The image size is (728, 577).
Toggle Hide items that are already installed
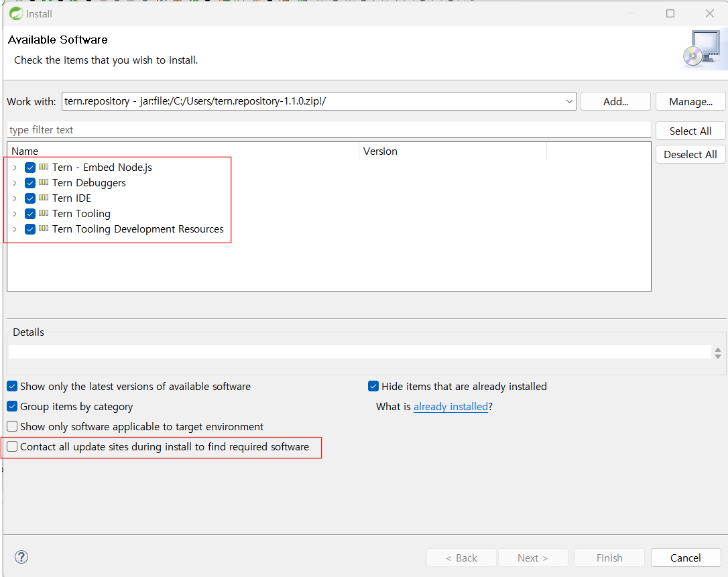[373, 386]
